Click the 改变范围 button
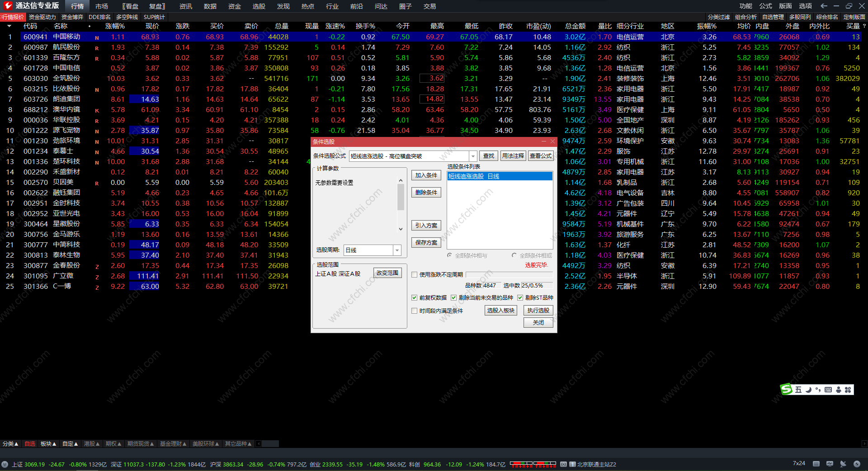The width and height of the screenshot is (868, 471). 387,273
